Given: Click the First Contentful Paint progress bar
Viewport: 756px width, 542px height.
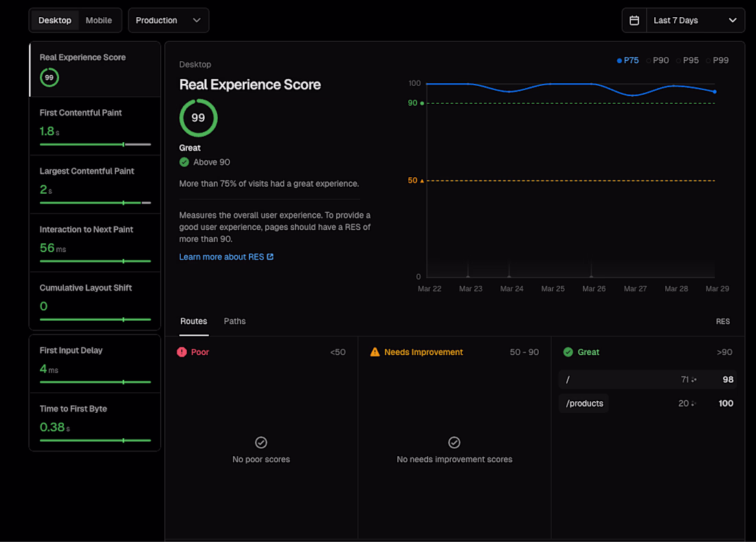Looking at the screenshot, I should 95,145.
